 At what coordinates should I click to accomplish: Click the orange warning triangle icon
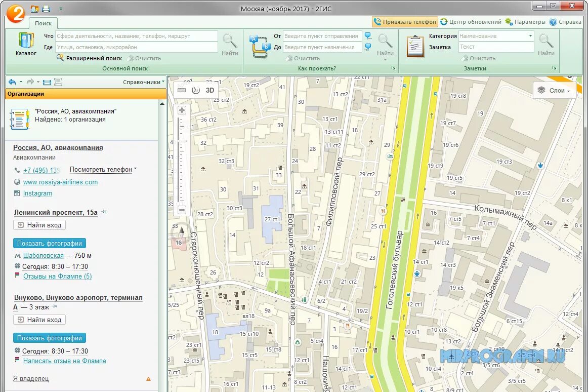tap(148, 379)
